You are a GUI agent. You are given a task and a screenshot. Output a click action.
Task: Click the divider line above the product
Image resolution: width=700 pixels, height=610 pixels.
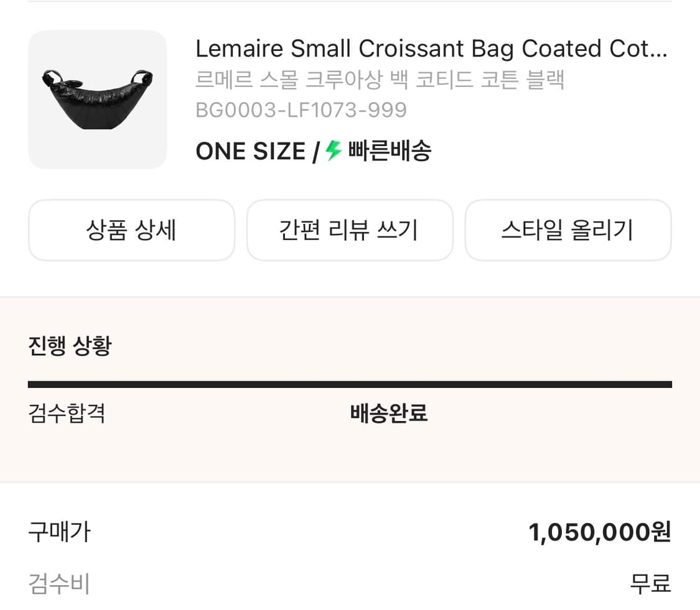(x=350, y=2)
